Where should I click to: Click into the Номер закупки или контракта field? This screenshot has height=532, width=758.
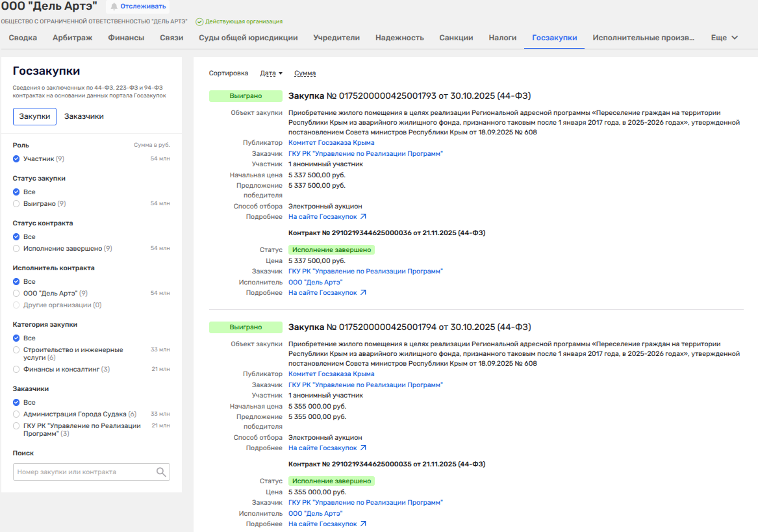[x=84, y=472]
